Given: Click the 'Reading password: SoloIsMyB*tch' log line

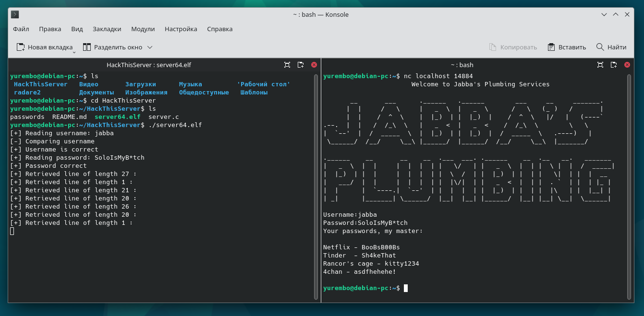Looking at the screenshot, I should [x=77, y=158].
